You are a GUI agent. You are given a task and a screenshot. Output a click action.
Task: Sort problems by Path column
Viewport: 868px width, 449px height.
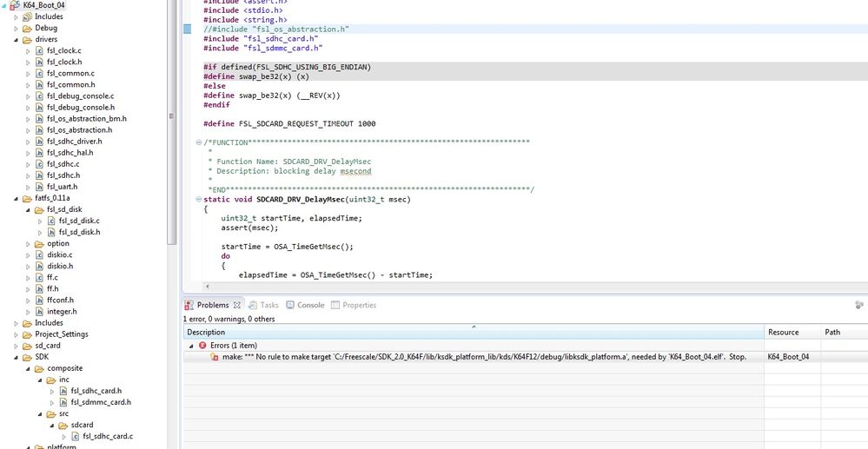point(844,332)
